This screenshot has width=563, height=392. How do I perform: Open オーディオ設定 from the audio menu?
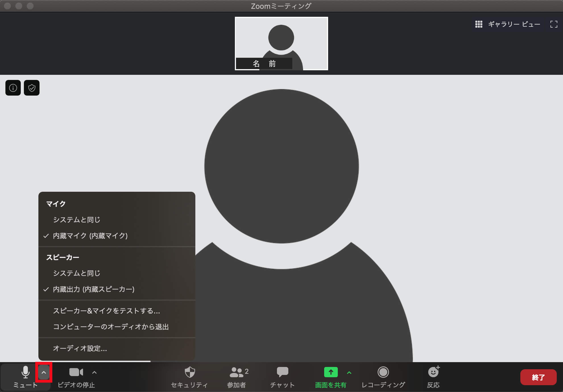coord(80,349)
